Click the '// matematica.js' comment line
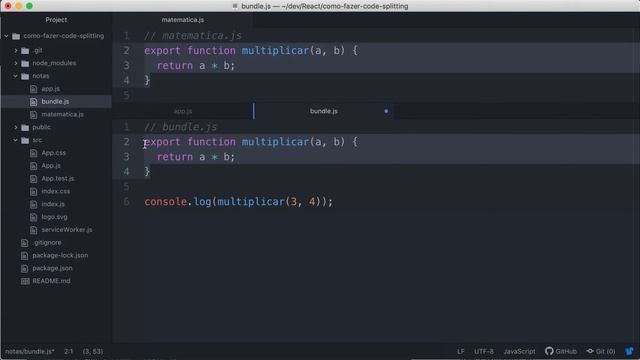 click(x=193, y=36)
